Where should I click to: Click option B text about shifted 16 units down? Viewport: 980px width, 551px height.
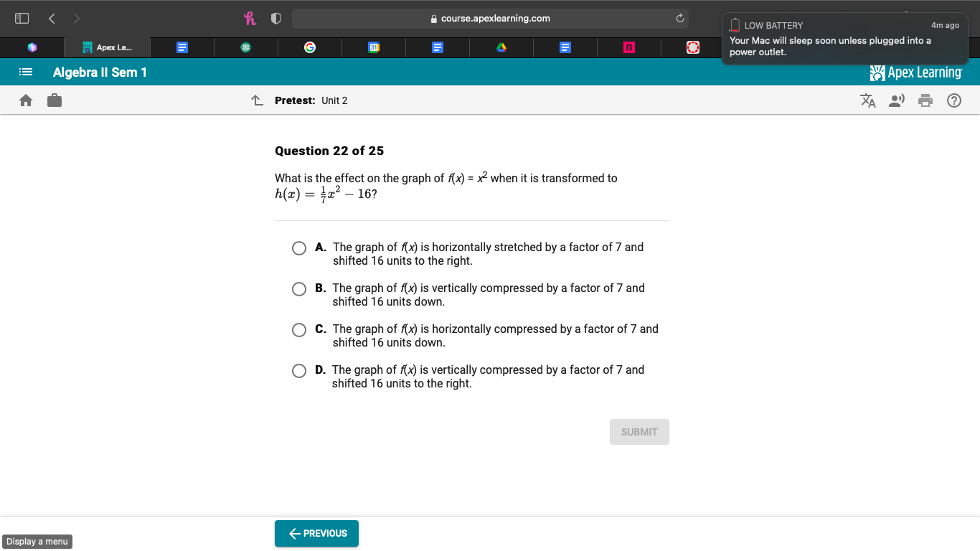tap(489, 295)
